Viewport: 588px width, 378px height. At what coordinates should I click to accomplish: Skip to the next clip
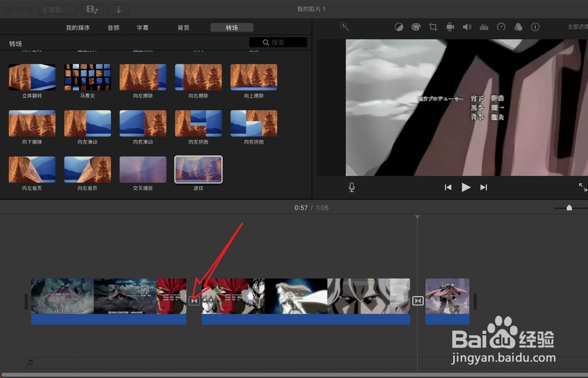(x=484, y=187)
